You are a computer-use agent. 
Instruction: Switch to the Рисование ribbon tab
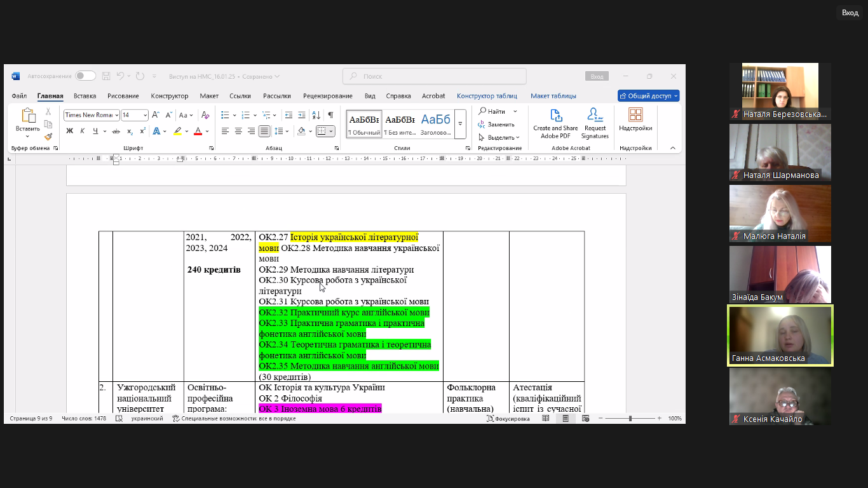click(x=123, y=96)
